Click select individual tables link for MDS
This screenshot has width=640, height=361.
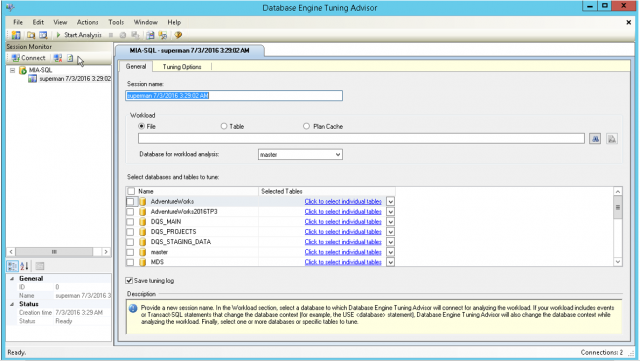coord(343,262)
